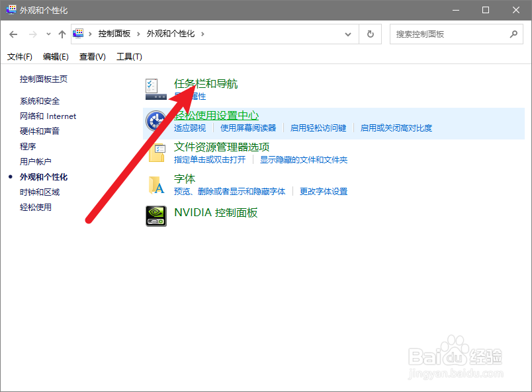The height and width of the screenshot is (392, 532).
Task: Click the 更改字体设置 link
Action: 324,191
